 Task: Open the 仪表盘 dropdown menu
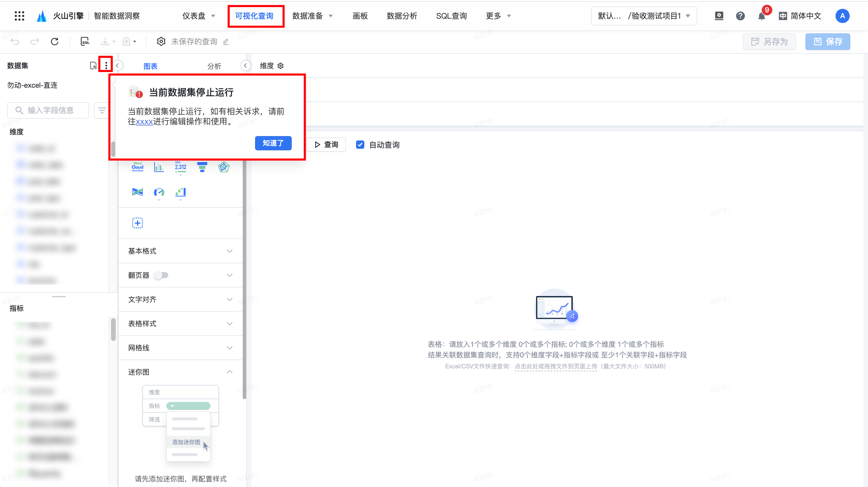coord(198,16)
